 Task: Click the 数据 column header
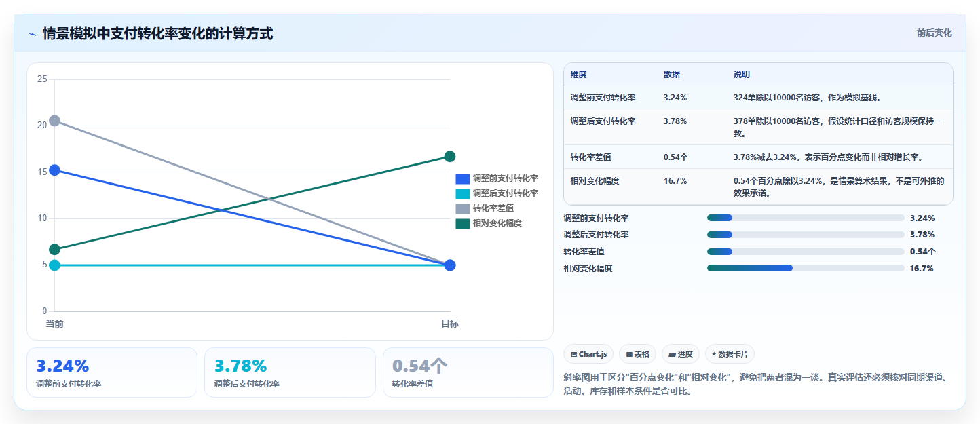click(672, 75)
